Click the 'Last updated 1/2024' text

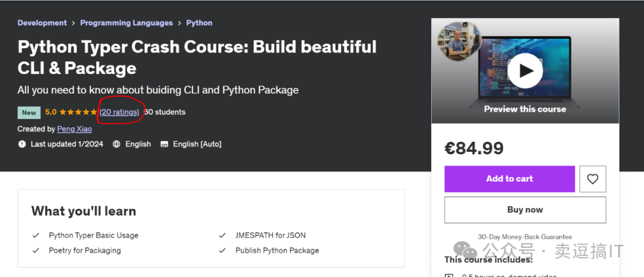coord(67,144)
